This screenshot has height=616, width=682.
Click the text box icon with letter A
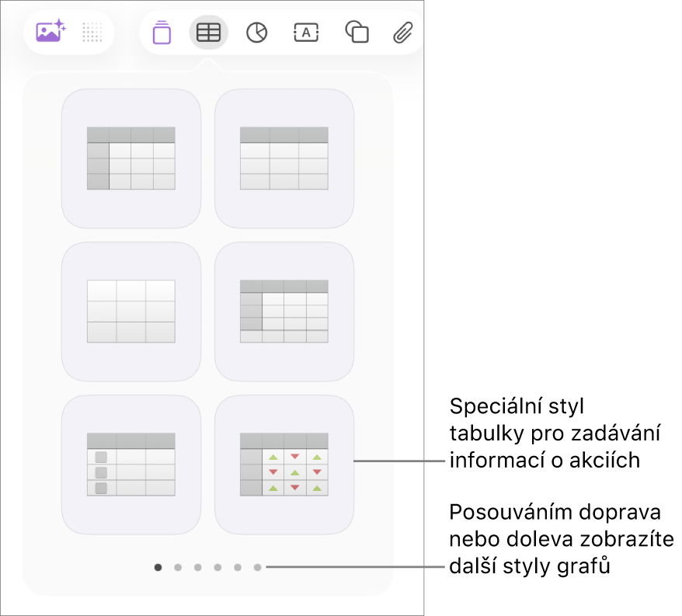[x=306, y=33]
